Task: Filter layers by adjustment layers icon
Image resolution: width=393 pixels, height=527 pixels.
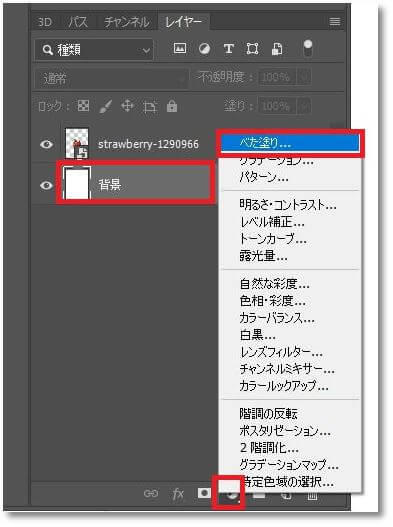Action: coord(204,49)
